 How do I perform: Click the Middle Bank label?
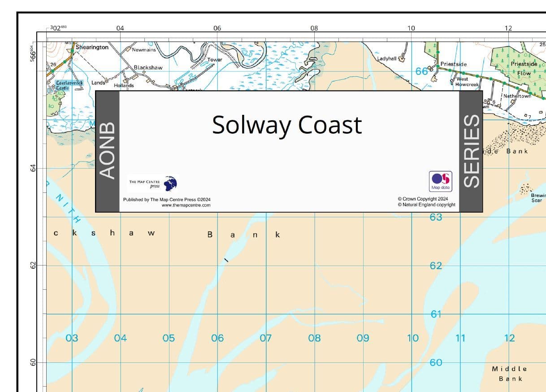tap(509, 373)
